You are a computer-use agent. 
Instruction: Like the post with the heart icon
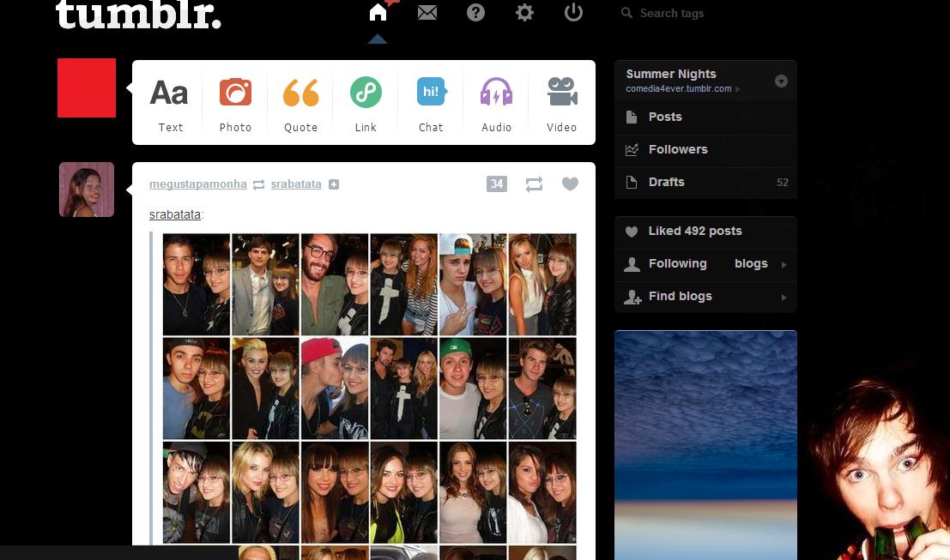[x=570, y=184]
